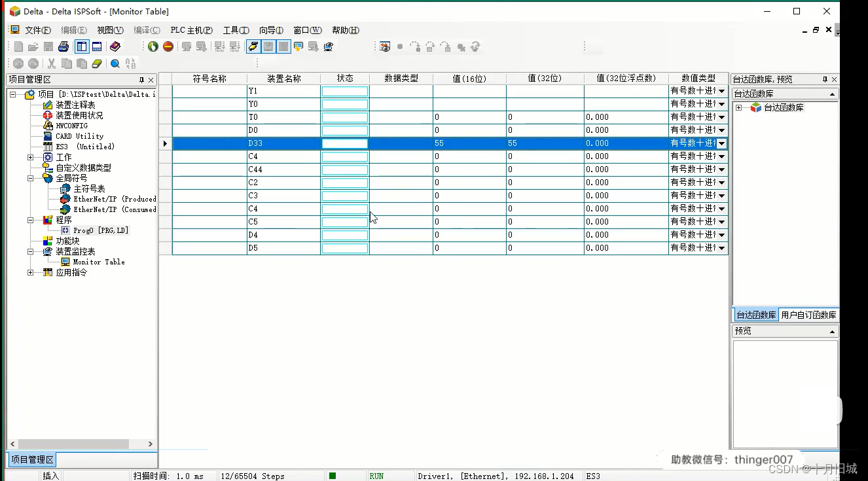Click the 状态 field of the Y1 row
Viewport: 868px width, 481px height.
(345, 91)
